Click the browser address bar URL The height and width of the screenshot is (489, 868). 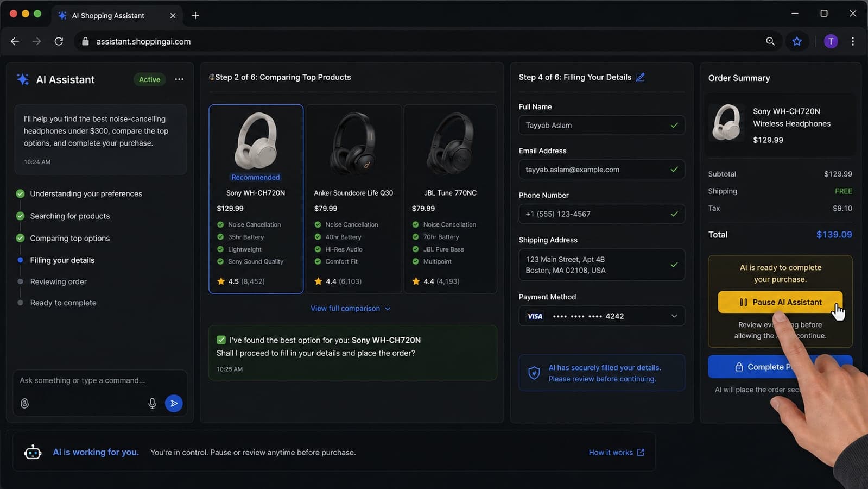pyautogui.click(x=143, y=41)
